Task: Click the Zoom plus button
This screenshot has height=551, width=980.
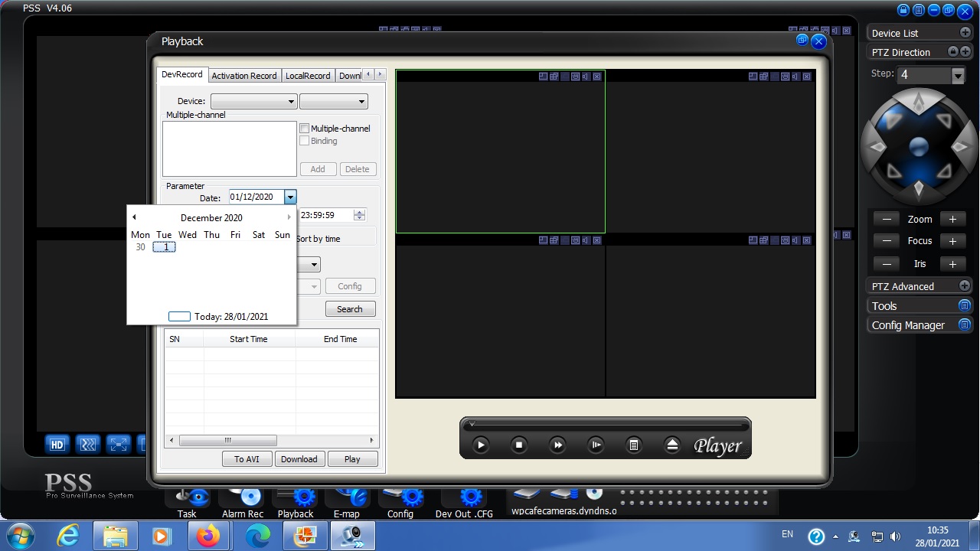Action: (952, 219)
